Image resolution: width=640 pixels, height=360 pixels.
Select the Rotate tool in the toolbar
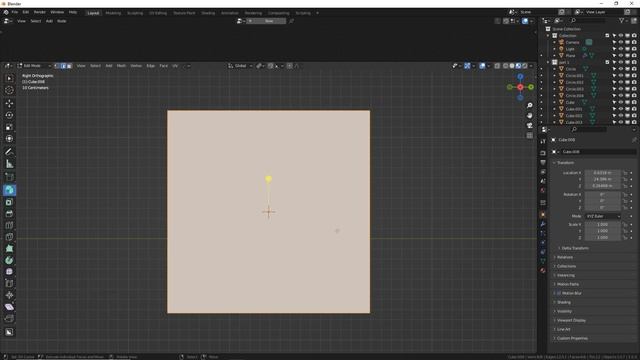(9, 116)
